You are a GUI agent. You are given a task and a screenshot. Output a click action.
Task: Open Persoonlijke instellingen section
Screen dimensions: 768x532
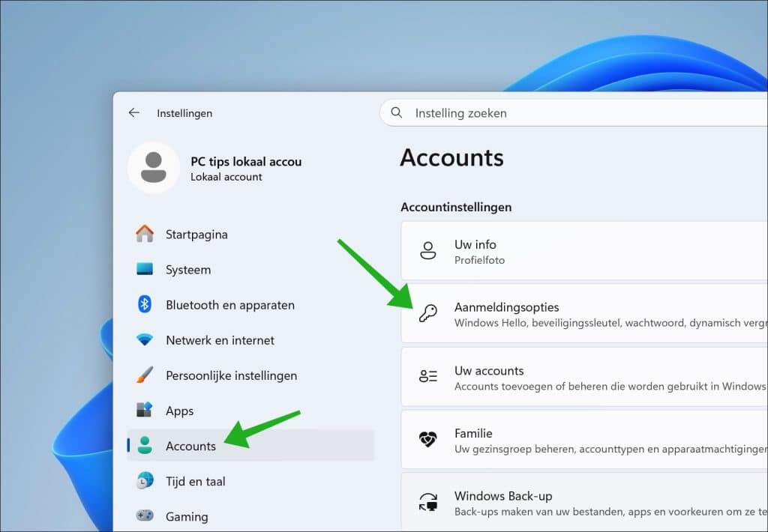tap(250, 375)
